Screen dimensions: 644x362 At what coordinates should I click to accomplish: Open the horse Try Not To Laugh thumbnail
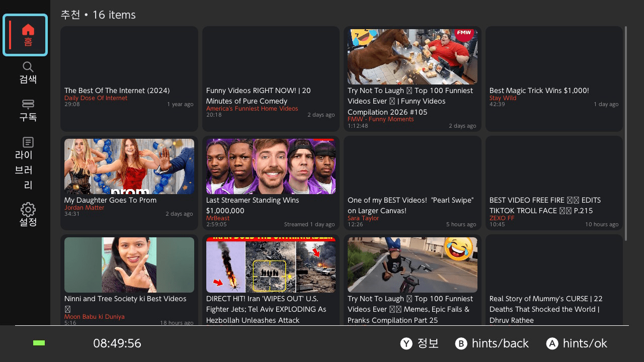[413, 57]
